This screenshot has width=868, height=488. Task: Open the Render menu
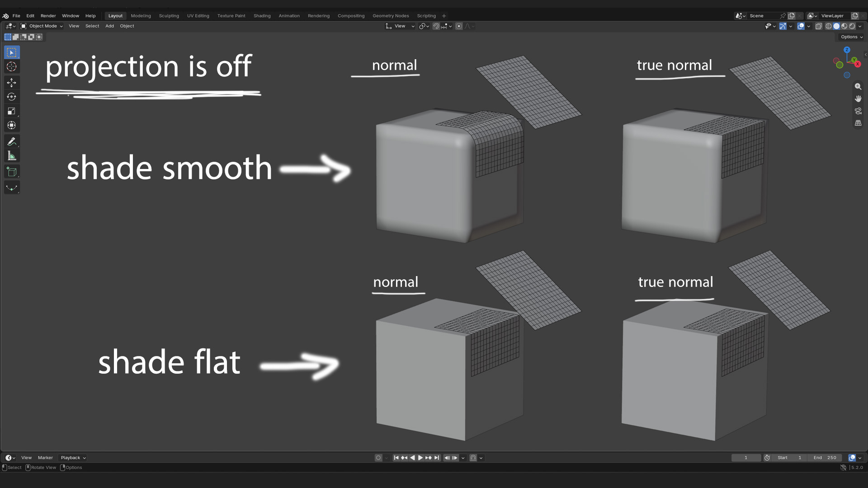pos(48,16)
